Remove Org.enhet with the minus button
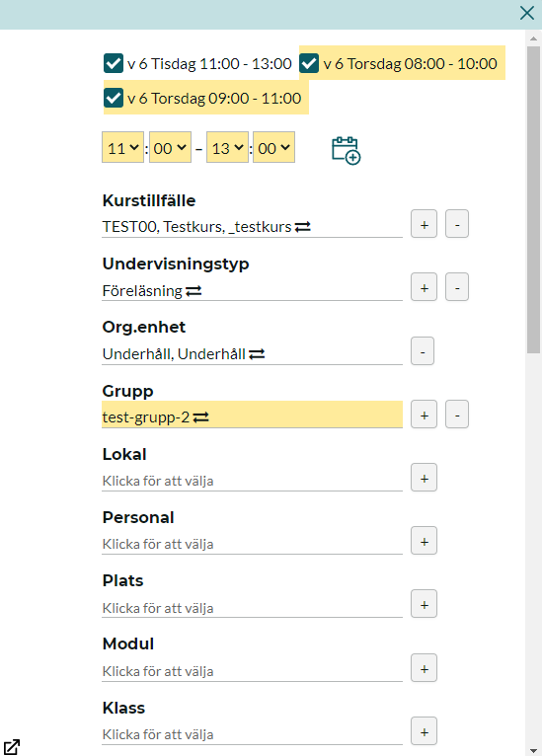Screen dimensions: 542x756 [423, 351]
